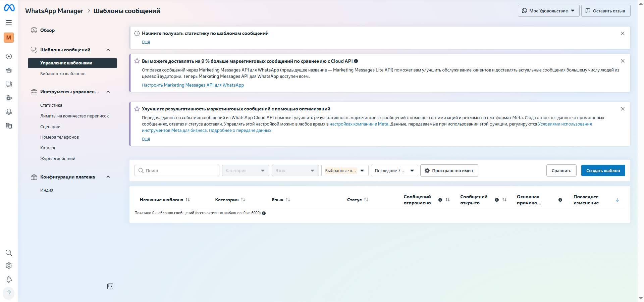The image size is (644, 302).
Task: Open the search magnifier in left rail
Action: pos(9,253)
